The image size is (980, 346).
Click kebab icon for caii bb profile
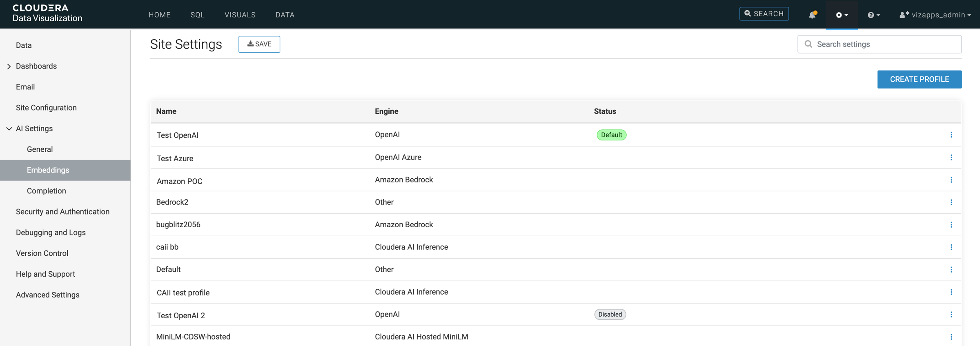click(951, 247)
